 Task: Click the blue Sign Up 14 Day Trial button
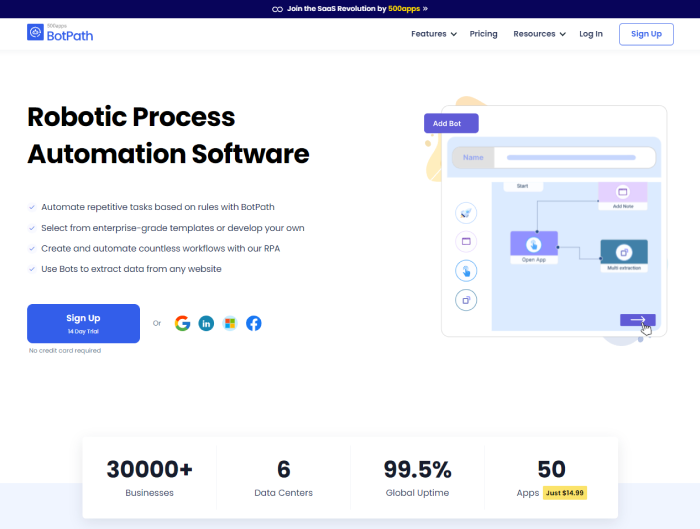[x=83, y=323]
